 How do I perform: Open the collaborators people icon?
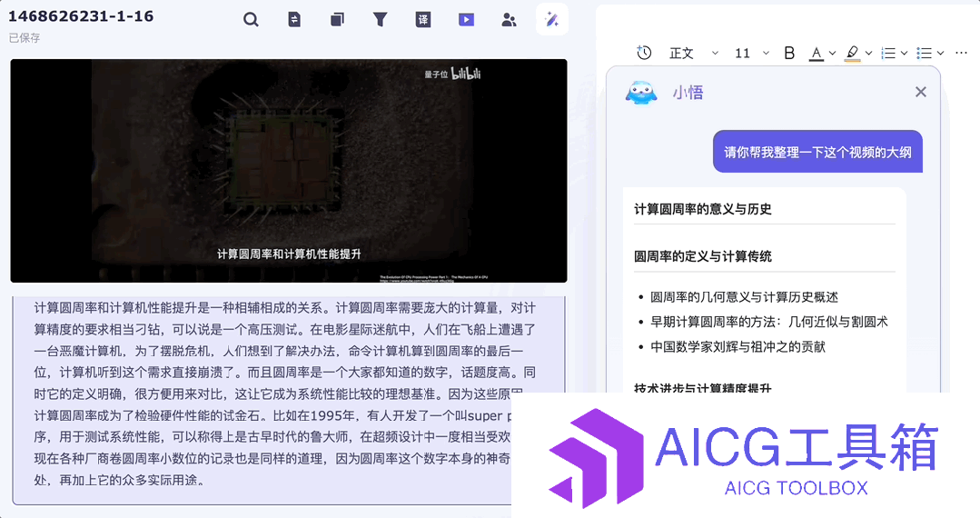tap(510, 20)
